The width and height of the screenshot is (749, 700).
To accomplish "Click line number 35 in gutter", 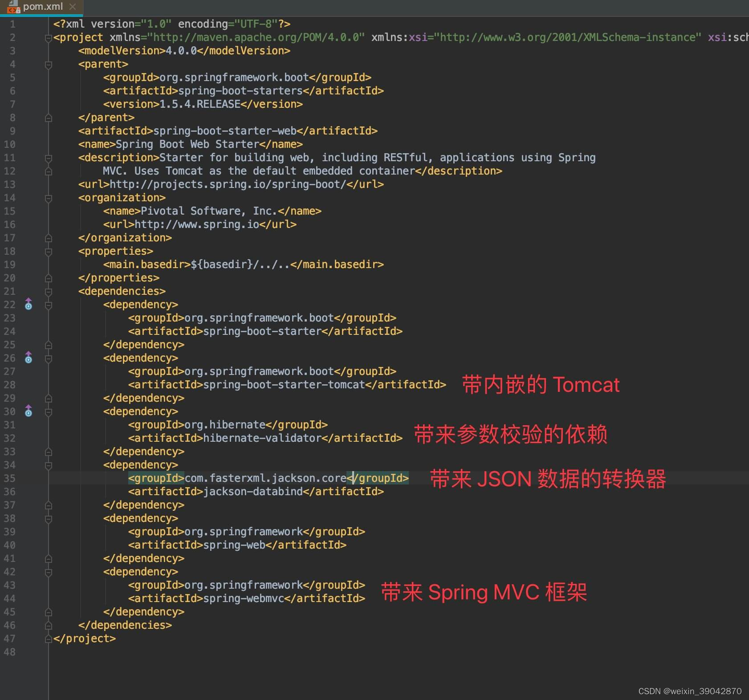I will pyautogui.click(x=10, y=478).
